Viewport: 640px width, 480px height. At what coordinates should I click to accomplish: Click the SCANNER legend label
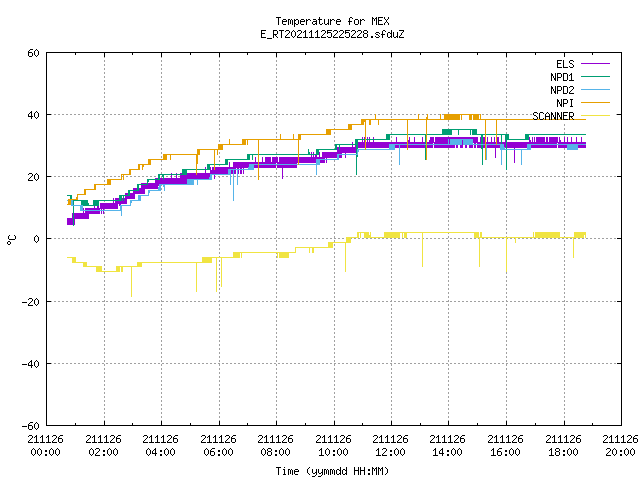(553, 116)
